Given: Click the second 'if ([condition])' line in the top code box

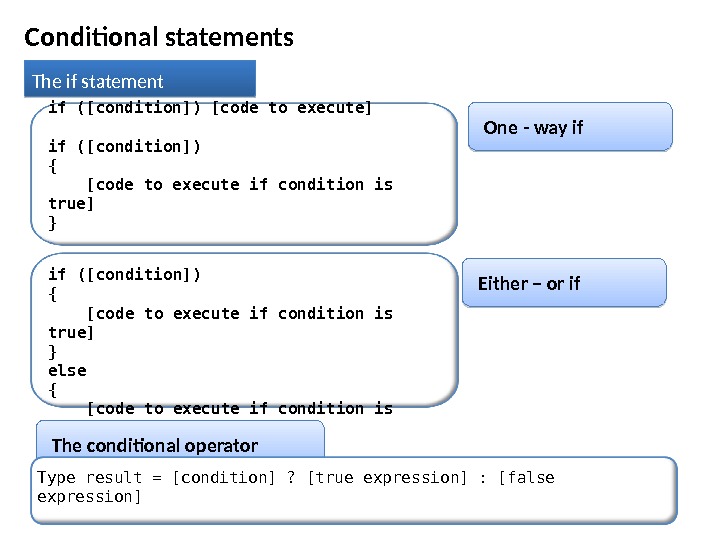Looking at the screenshot, I should [x=125, y=147].
